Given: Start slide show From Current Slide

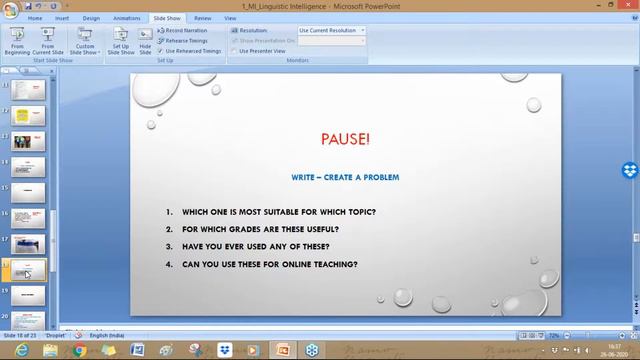Looking at the screenshot, I should pos(48,41).
